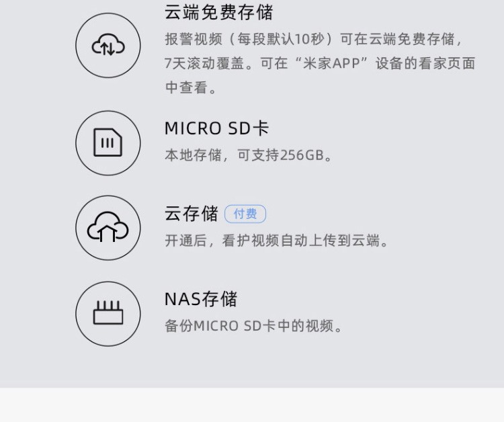Click the line starting with 7天滚动覆盖
This screenshot has height=422, width=504.
point(319,63)
